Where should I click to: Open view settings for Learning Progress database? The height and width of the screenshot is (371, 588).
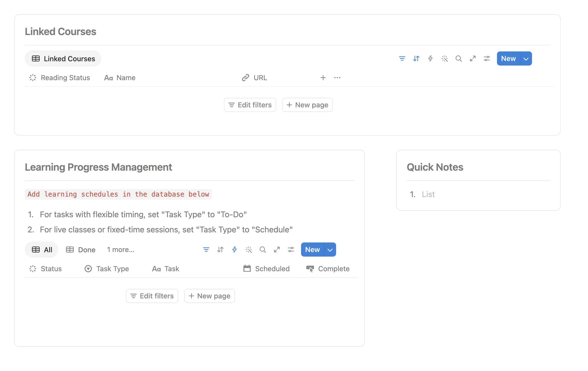[x=291, y=250]
